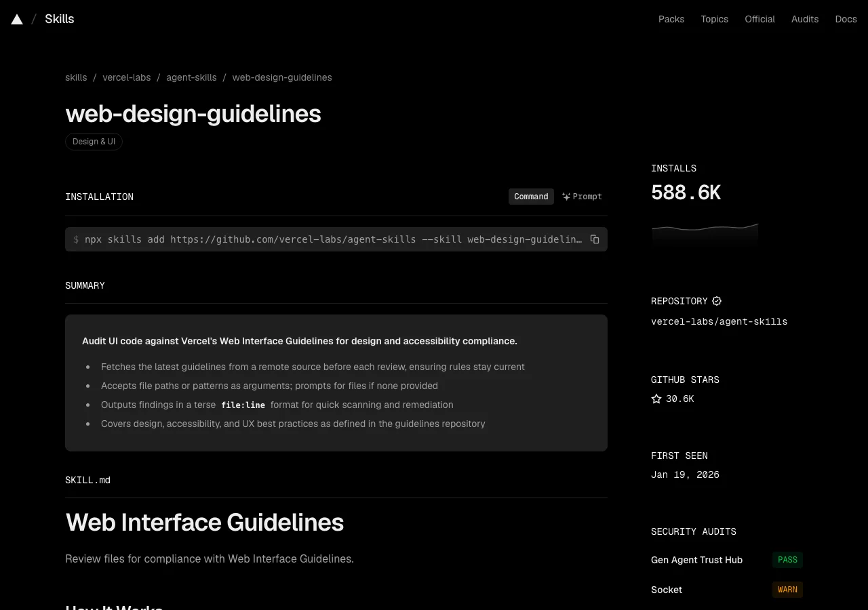Click the SUMMARY section label

pos(85,285)
